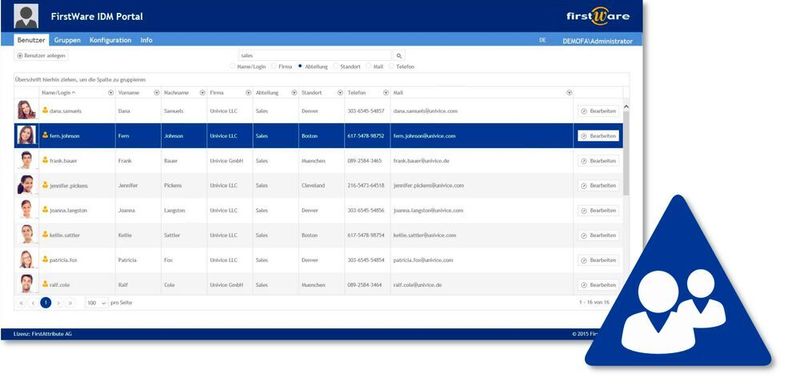Click email fern.johnson@univice.com

[x=424, y=136]
